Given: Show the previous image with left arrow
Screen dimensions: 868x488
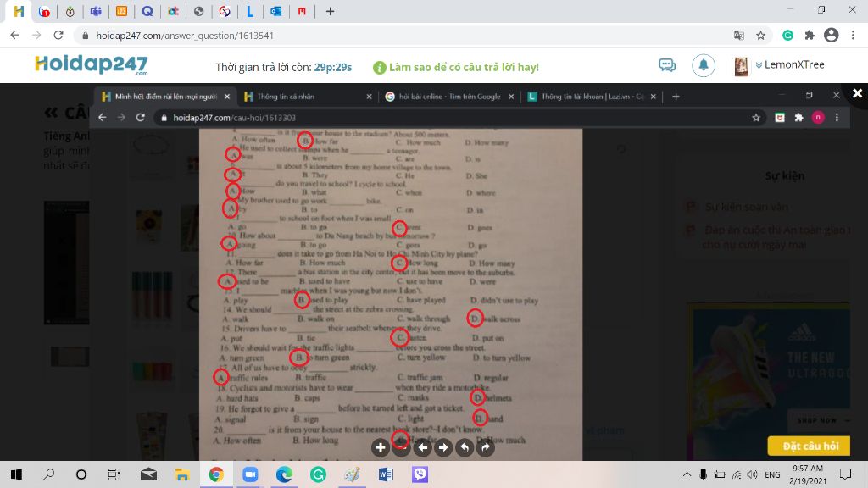Looking at the screenshot, I should [x=422, y=447].
